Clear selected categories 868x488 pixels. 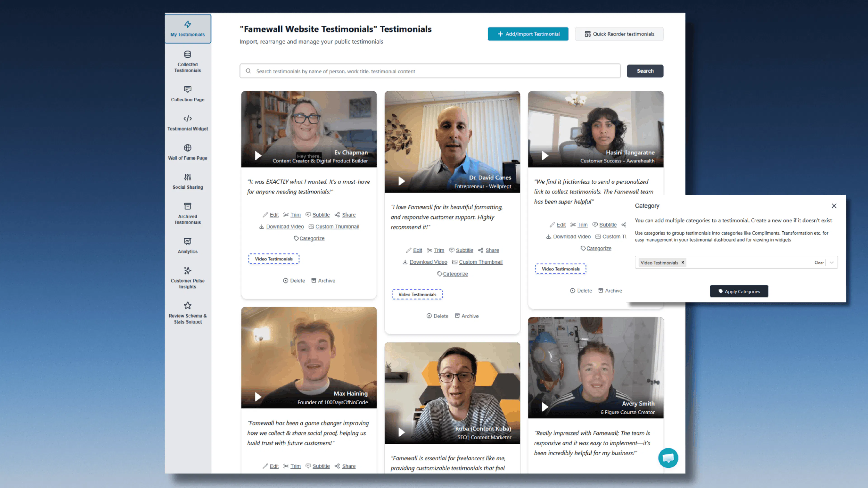(x=819, y=263)
